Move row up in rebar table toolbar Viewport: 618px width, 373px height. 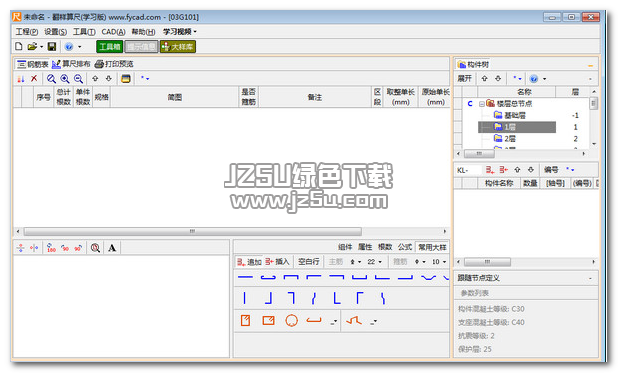coord(95,78)
